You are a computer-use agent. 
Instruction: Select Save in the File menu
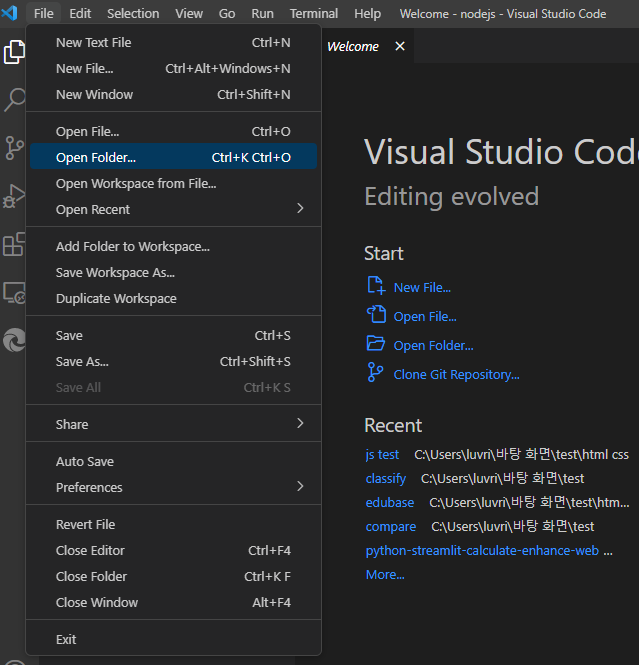pyautogui.click(x=173, y=335)
